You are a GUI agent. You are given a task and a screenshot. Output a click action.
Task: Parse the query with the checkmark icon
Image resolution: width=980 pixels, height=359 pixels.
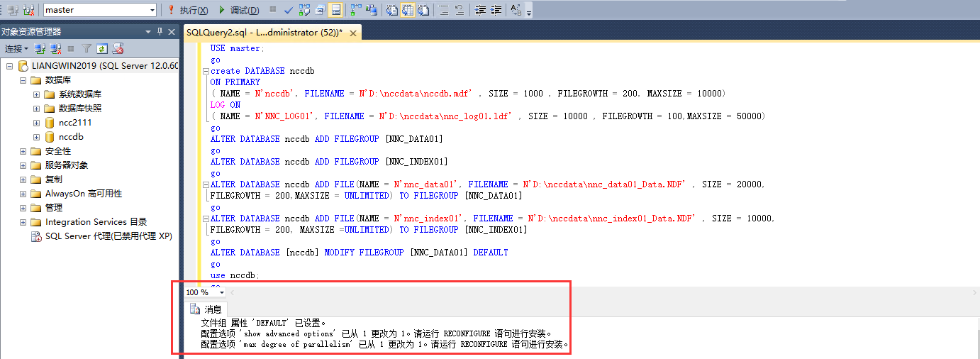(x=289, y=10)
